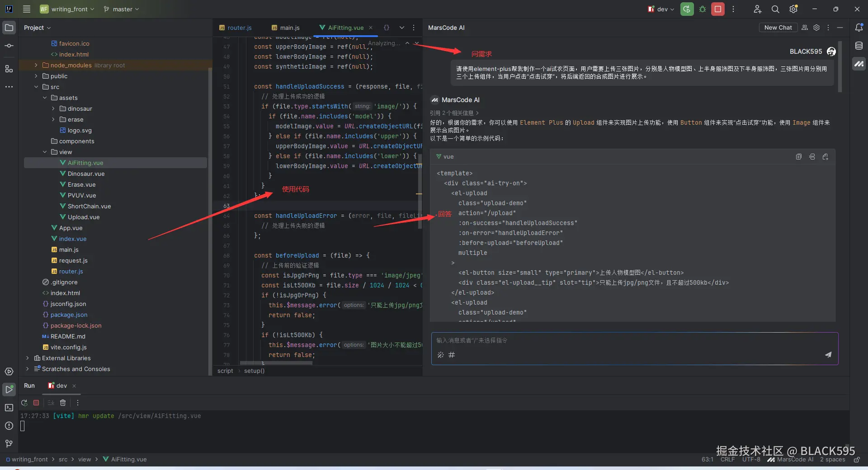Open the dev run configuration dropdown
This screenshot has height=470, width=868.
(661, 9)
